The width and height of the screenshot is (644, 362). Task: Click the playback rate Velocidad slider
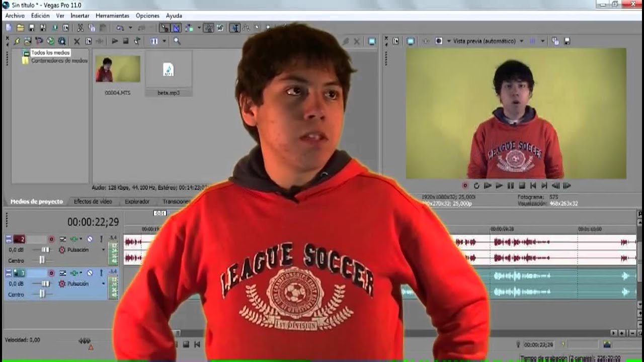pyautogui.click(x=85, y=341)
